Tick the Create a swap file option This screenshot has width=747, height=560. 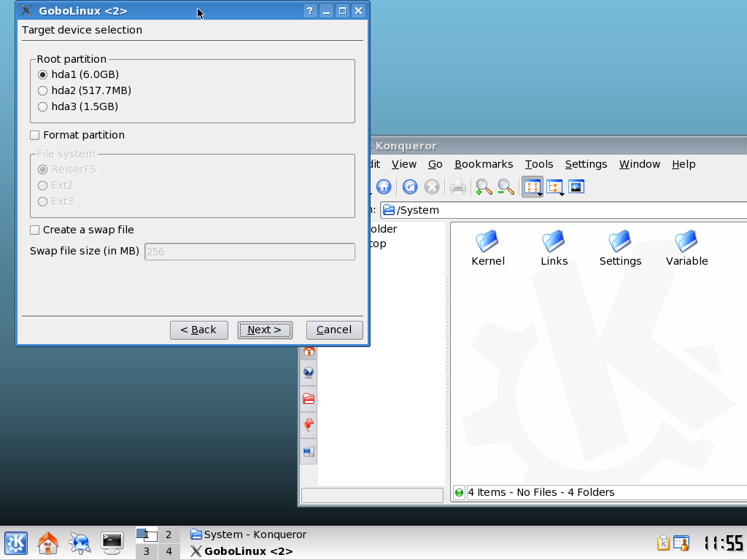pyautogui.click(x=35, y=230)
